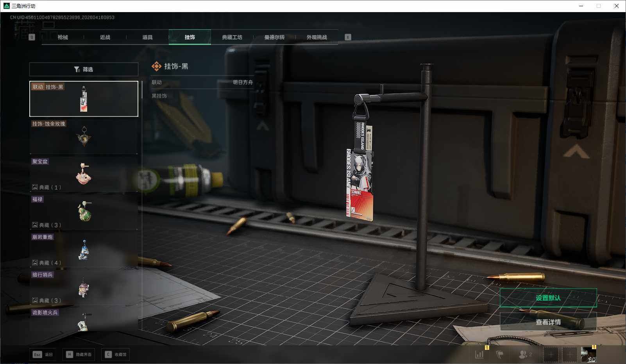Click the 典藏 (3) icon under 暗行哨兵
626x364 pixels.
point(35,300)
